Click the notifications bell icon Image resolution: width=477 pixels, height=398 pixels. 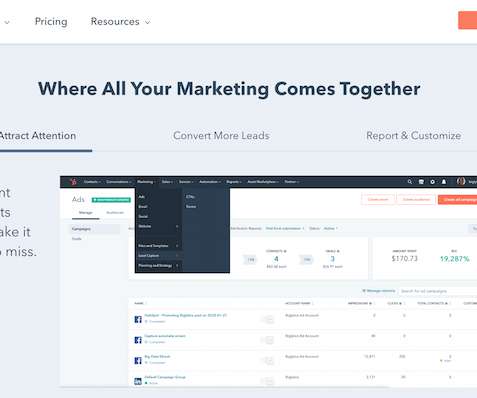444,182
